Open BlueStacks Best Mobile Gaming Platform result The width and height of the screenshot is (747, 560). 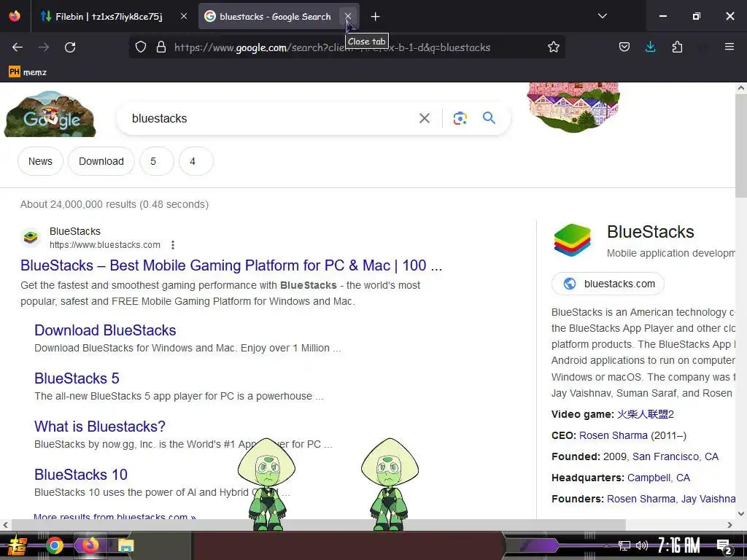click(231, 265)
